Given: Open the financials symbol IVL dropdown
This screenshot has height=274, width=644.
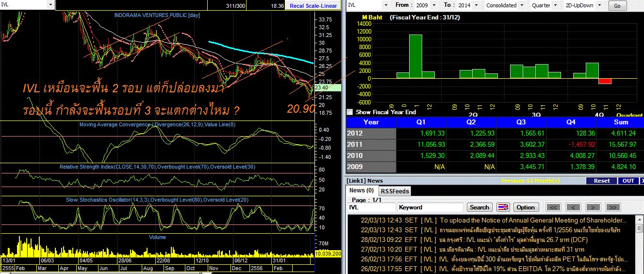Looking at the screenshot, I should [386, 5].
